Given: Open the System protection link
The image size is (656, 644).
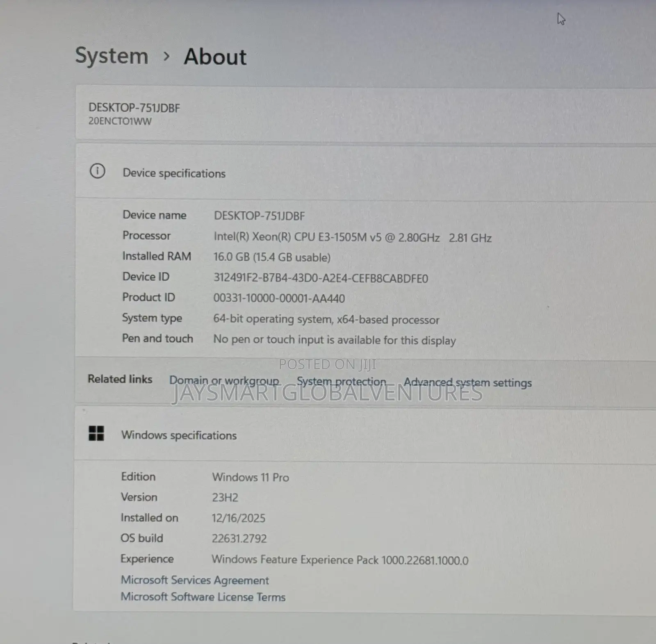Looking at the screenshot, I should pyautogui.click(x=341, y=382).
